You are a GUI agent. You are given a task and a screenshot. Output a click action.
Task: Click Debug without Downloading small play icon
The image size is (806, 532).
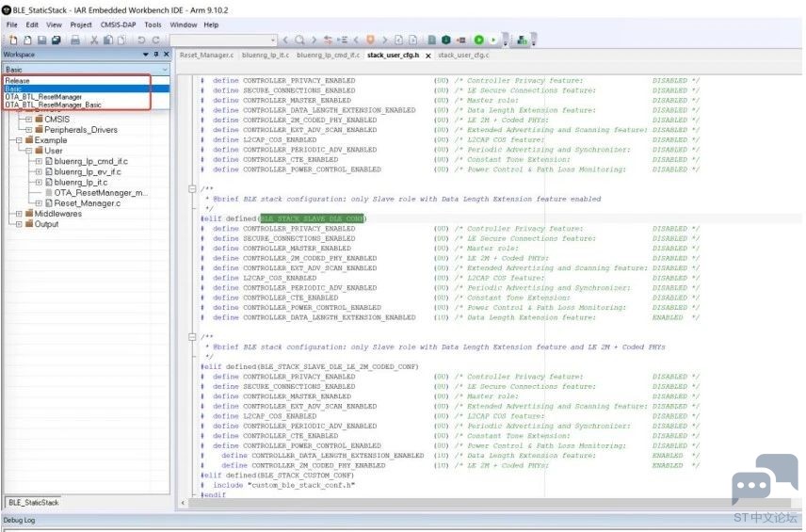pyautogui.click(x=493, y=40)
